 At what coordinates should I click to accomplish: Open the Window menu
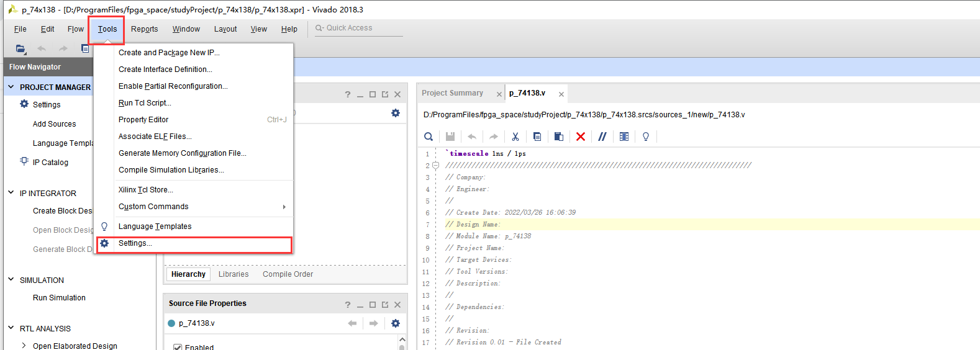(x=186, y=29)
